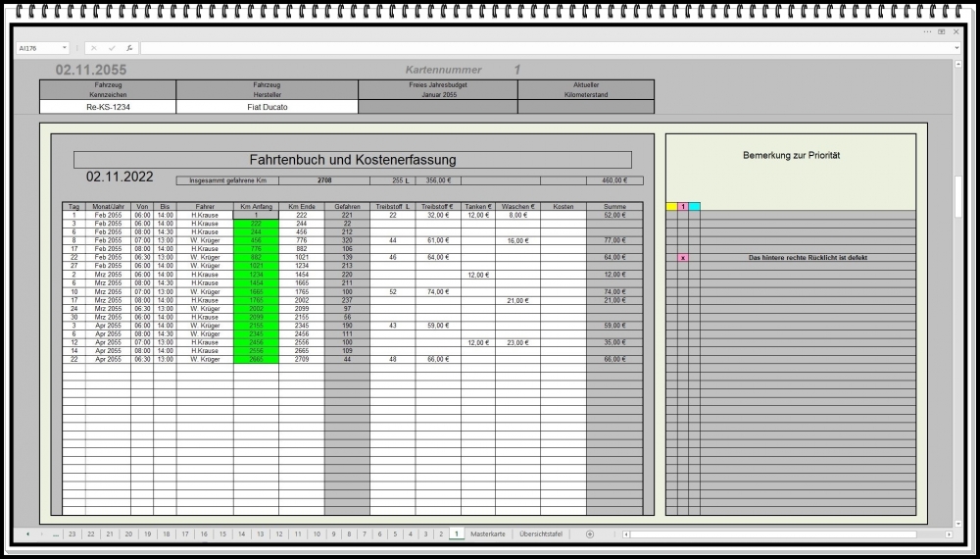Switch to the Masterkarte sheet tab
980x559 pixels.
click(488, 534)
